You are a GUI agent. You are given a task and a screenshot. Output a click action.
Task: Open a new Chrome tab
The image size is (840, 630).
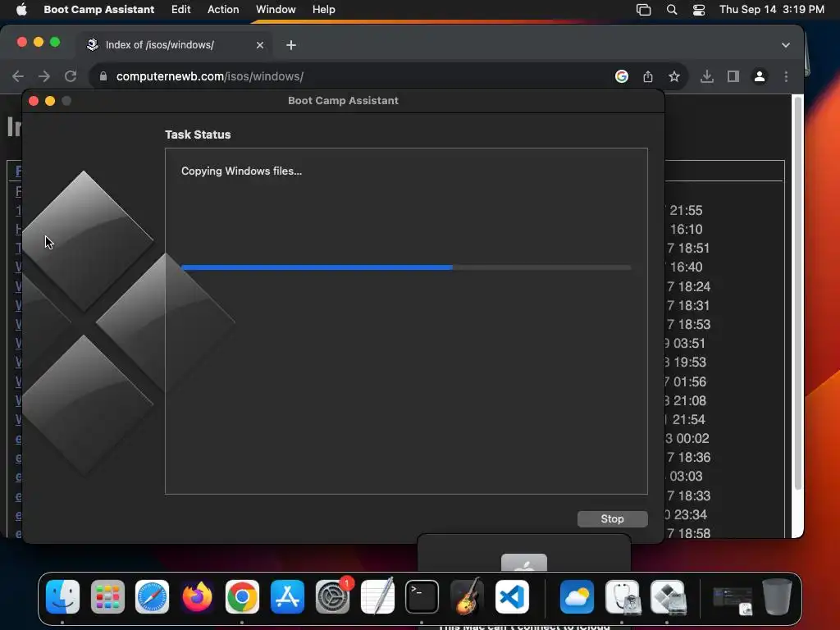(x=291, y=45)
